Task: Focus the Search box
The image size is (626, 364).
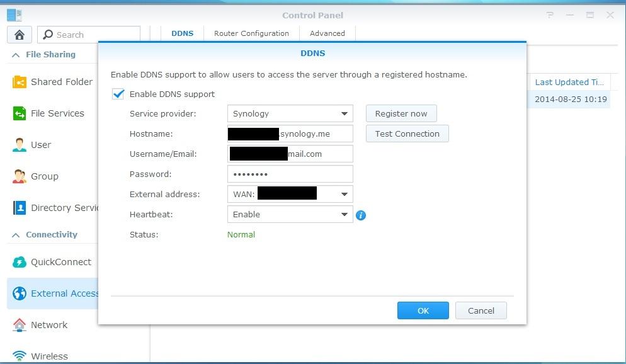Action: (89, 35)
